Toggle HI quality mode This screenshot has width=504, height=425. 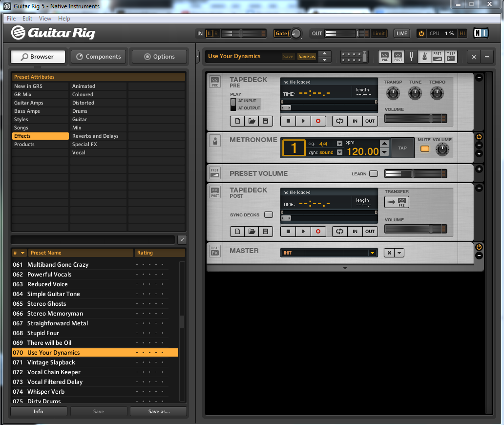tap(462, 33)
